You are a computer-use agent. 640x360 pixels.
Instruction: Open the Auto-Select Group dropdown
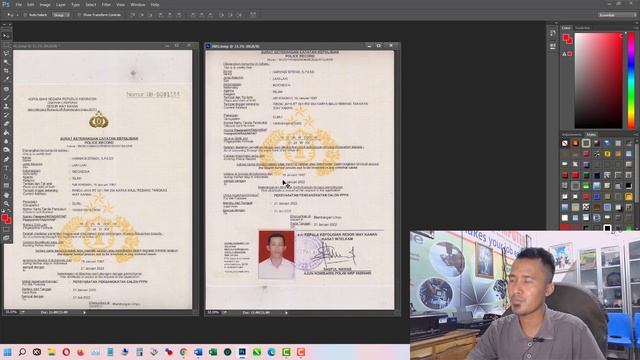click(x=61, y=15)
